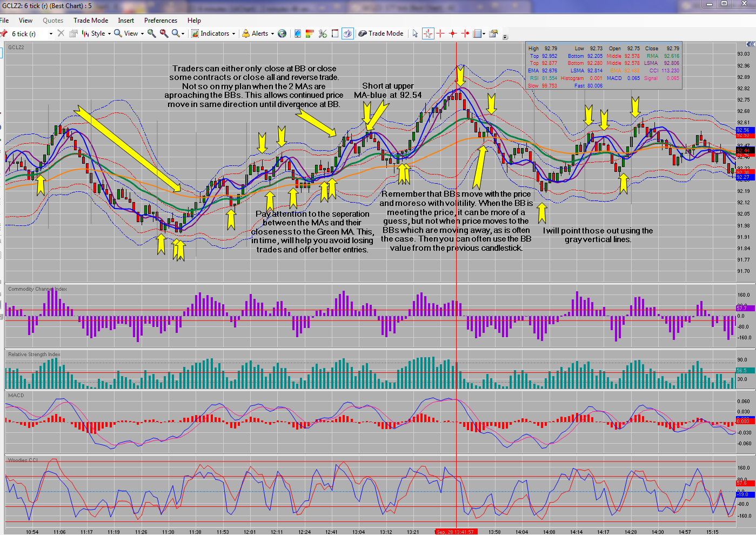Click the plain red crosshair tool
Viewport: 756px width, 535px height.
[440, 34]
